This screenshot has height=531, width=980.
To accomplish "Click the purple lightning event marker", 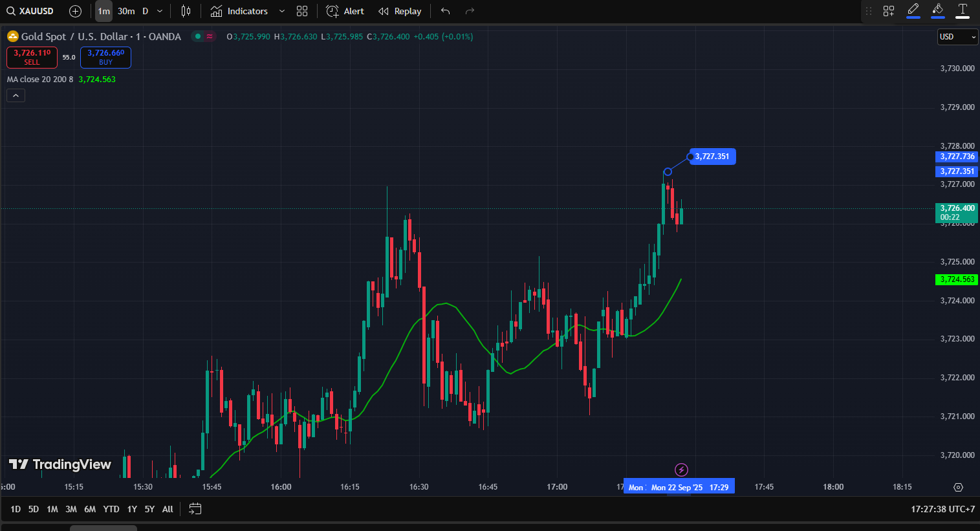I will pos(681,470).
